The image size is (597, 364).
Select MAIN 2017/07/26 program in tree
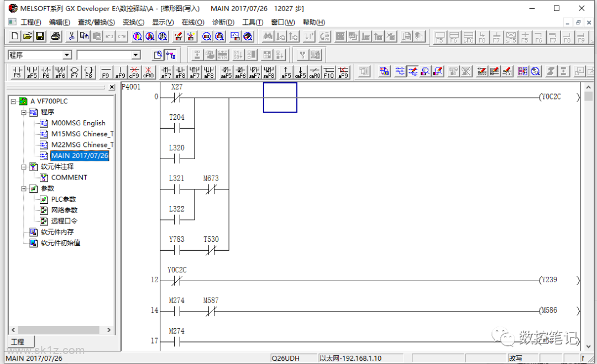(80, 156)
